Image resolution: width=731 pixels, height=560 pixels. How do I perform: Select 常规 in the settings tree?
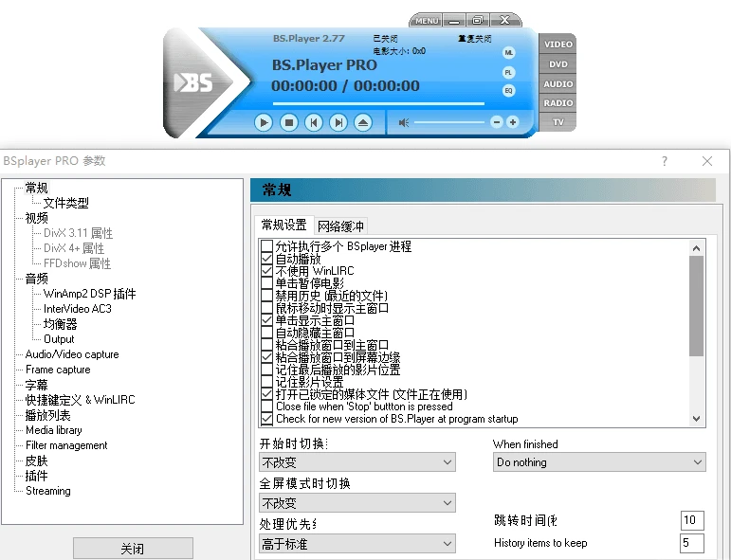click(36, 188)
